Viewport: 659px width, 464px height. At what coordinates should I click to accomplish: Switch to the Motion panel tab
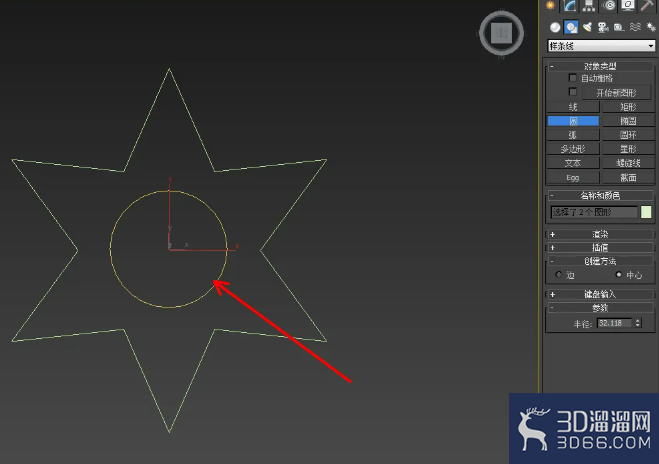tap(609, 5)
